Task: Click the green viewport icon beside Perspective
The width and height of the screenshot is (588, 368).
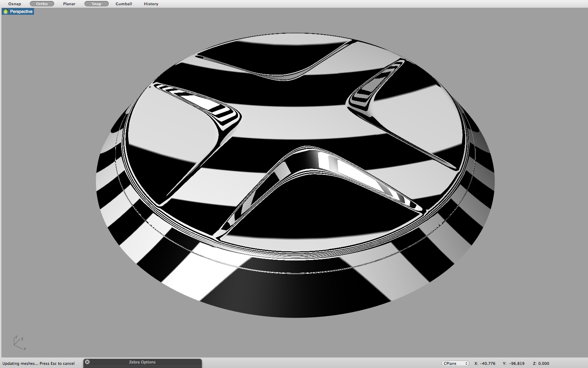Action: click(x=6, y=12)
